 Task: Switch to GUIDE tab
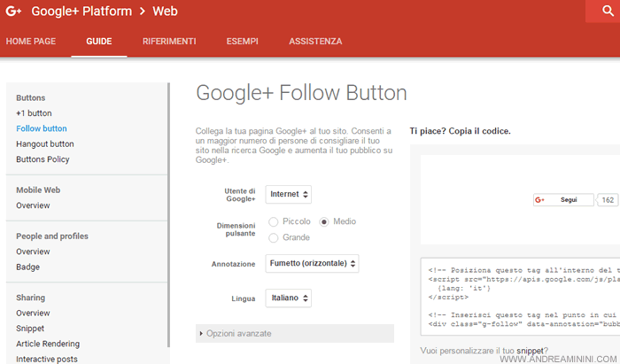tap(99, 42)
